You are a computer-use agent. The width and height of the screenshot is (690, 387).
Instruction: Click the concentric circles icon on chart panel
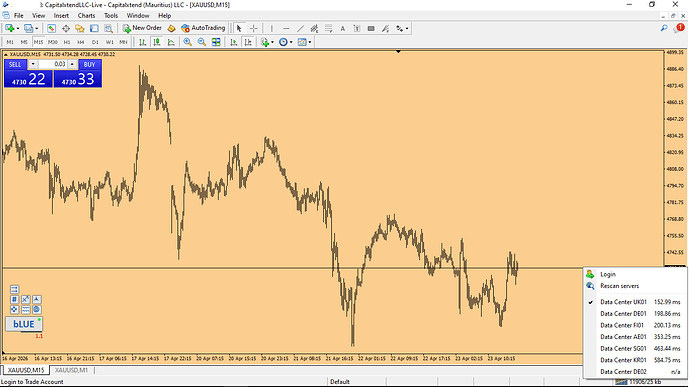coord(37,310)
